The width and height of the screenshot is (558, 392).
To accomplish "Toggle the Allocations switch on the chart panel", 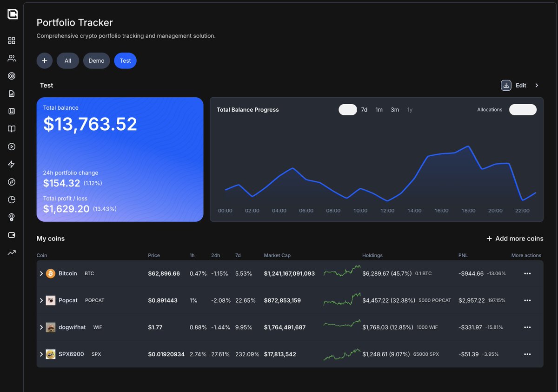I will (x=523, y=109).
